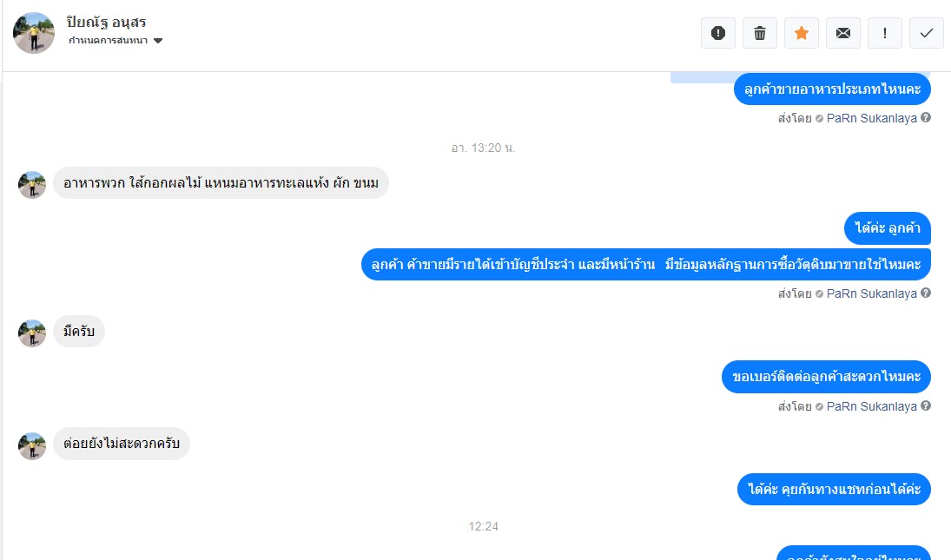Select message bubble ขอเบอร์ติดต่อลูกค้าสะดวกไหมคะ

[x=826, y=376]
